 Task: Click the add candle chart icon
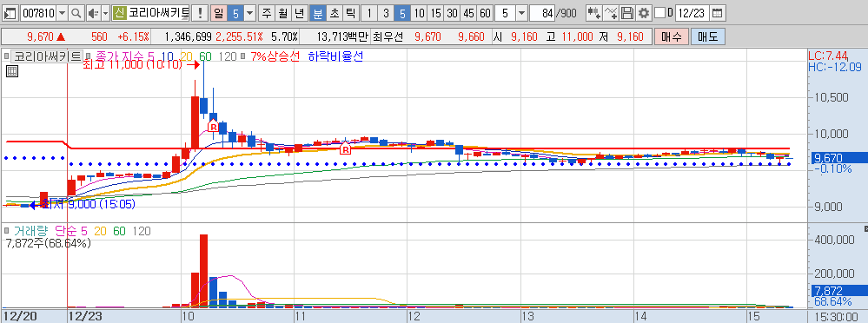594,13
